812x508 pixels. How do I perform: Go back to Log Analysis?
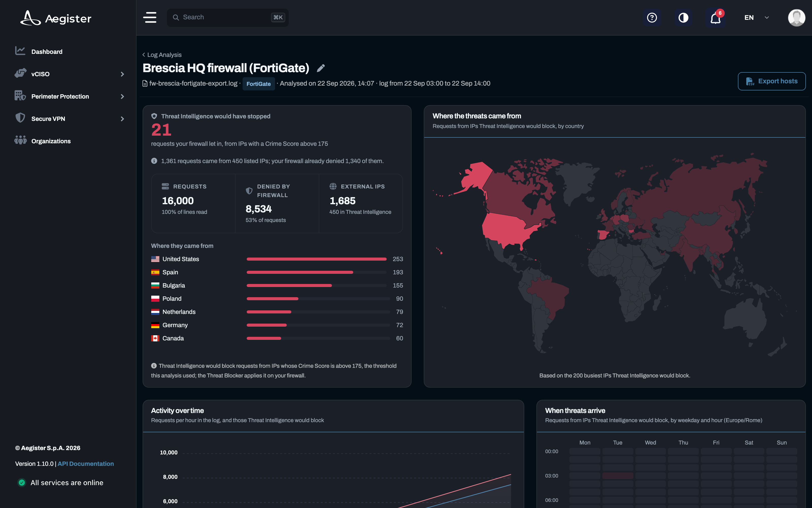pyautogui.click(x=162, y=55)
